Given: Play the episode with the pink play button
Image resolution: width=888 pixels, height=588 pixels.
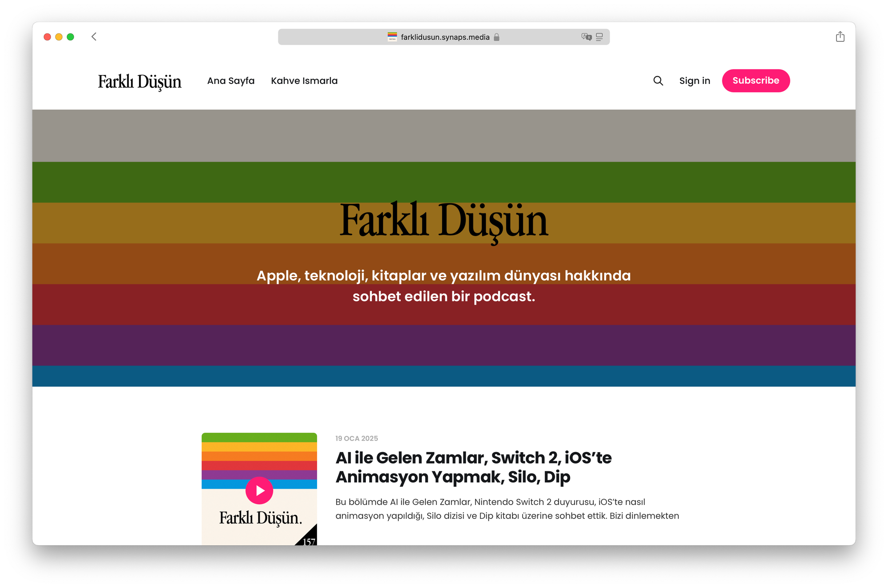Looking at the screenshot, I should (x=259, y=490).
